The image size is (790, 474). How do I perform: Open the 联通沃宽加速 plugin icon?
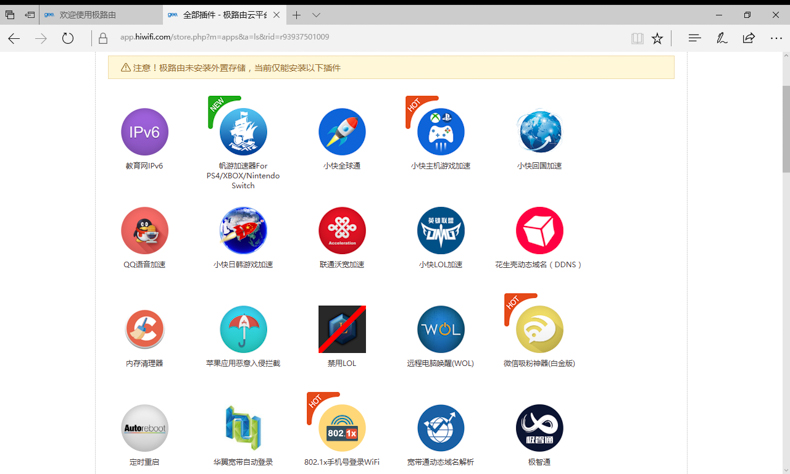coord(342,231)
